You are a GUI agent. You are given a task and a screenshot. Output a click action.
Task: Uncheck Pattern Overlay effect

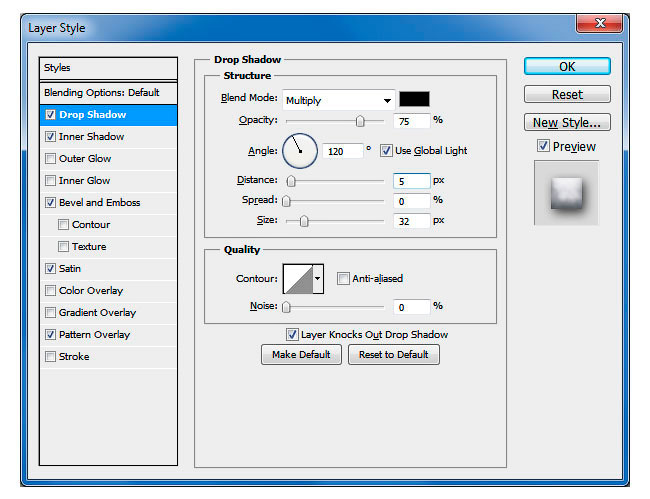click(x=51, y=334)
